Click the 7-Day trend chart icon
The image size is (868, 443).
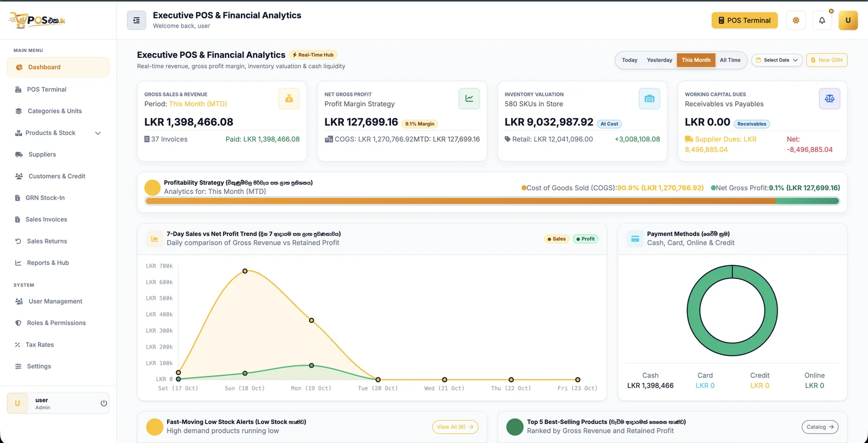[155, 239]
